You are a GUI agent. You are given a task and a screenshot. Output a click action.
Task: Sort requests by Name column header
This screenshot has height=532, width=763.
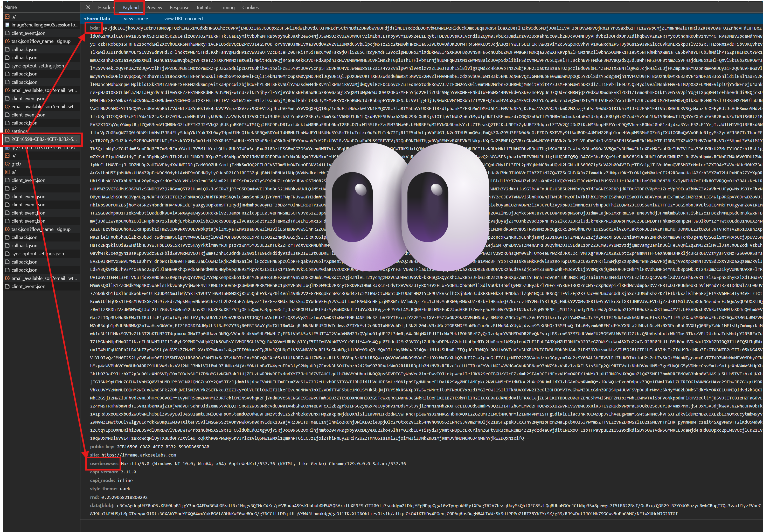point(11,7)
